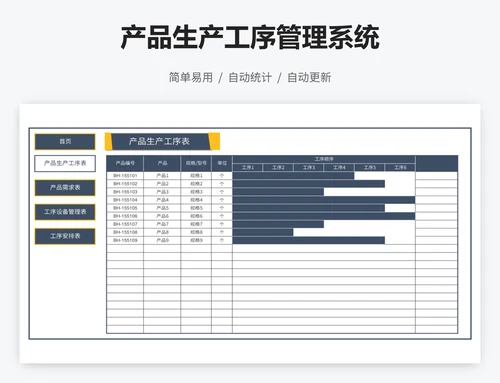Viewport: 500px width, 383px height.
Task: Click the unit cell 个 in the 产品1 row
Action: pos(222,176)
